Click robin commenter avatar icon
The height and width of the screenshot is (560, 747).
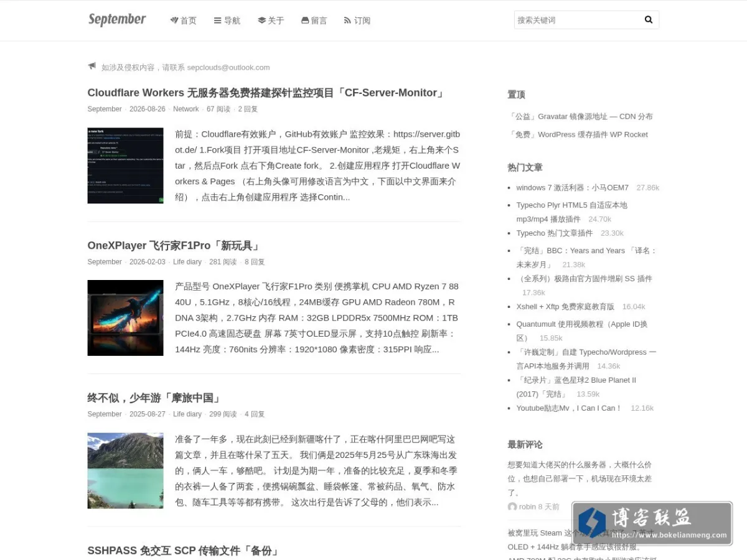512,506
